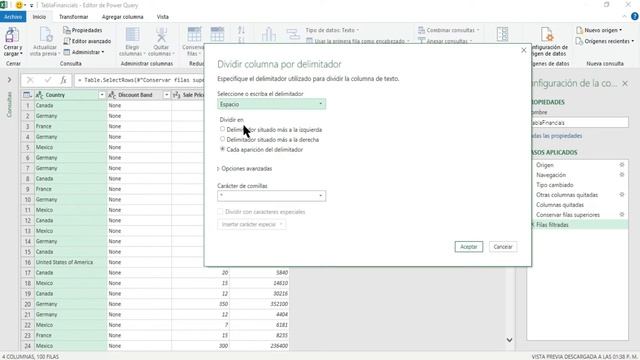Click the formula bar fx icon
Viewport: 640px width, 360px height.
tap(63, 80)
